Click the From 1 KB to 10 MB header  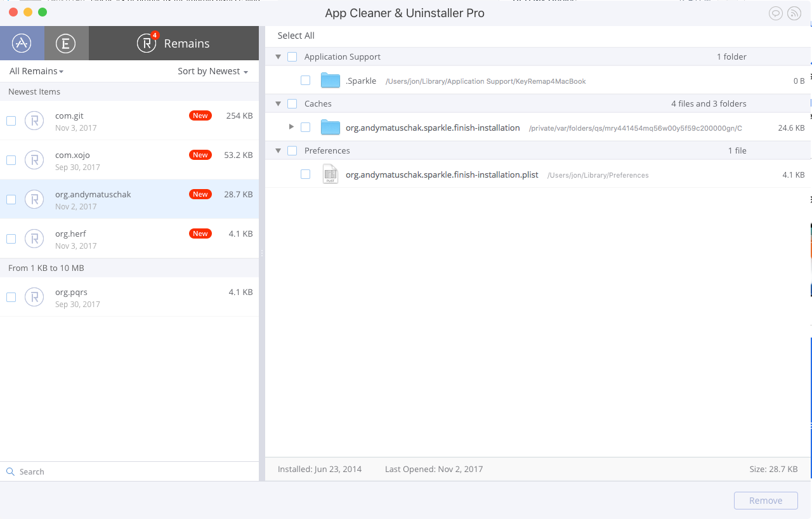[x=129, y=268]
